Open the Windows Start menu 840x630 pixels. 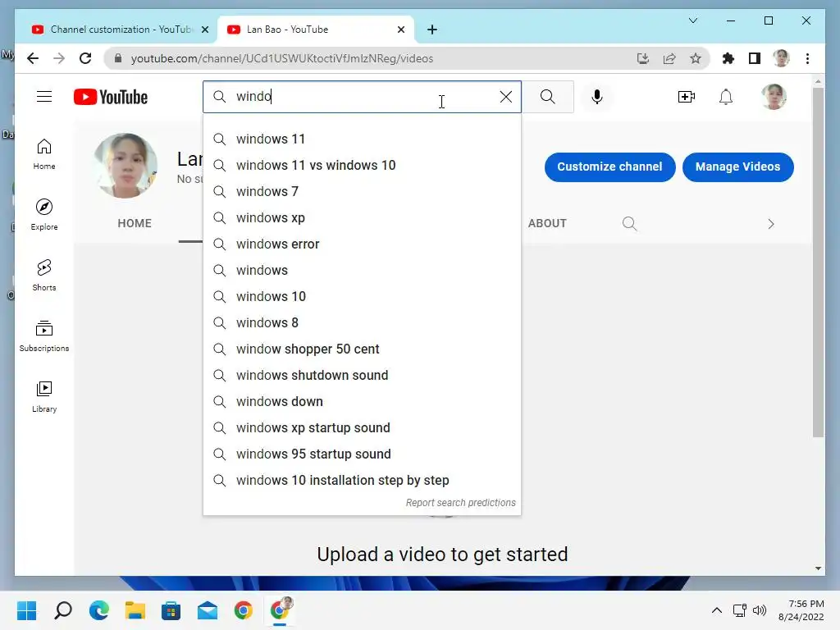pos(26,610)
